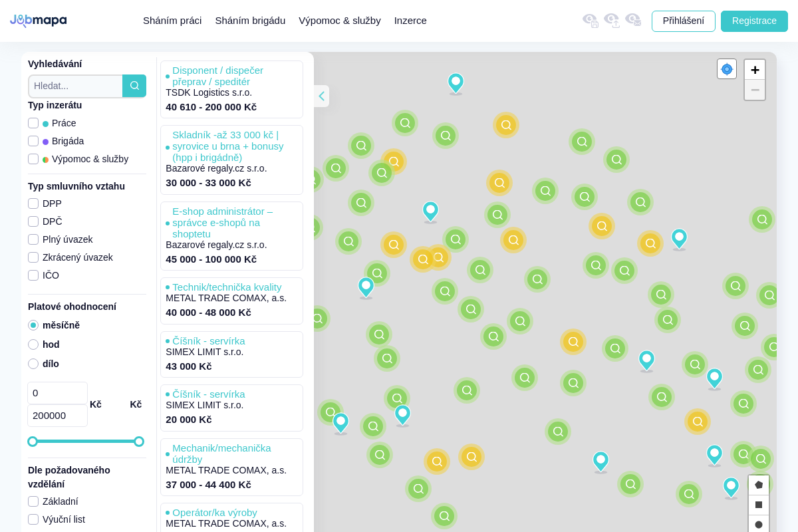798x532 pixels.
Task: Click the maximum salary slider handle
Action: click(x=139, y=442)
